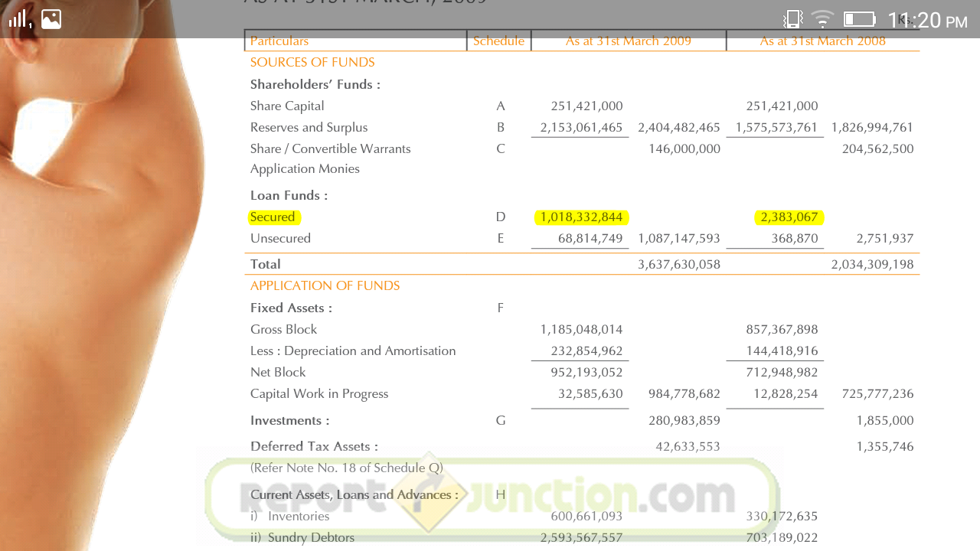Click investments value 1,855,000
This screenshot has width=980, height=551.
coord(885,420)
